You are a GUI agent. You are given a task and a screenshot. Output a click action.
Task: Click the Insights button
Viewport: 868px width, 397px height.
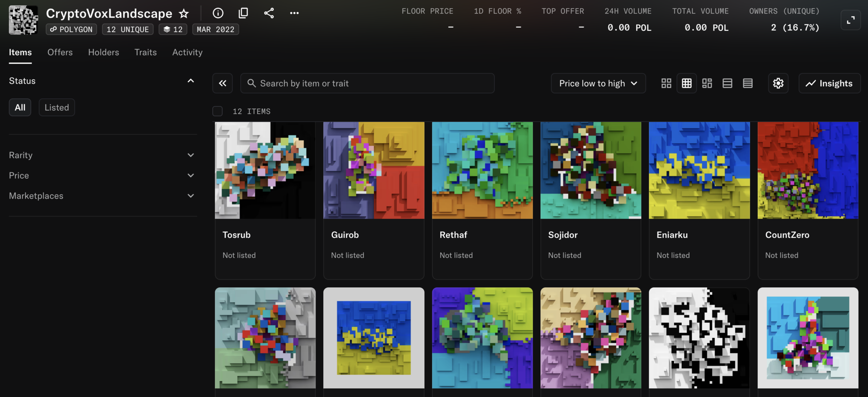click(x=829, y=83)
